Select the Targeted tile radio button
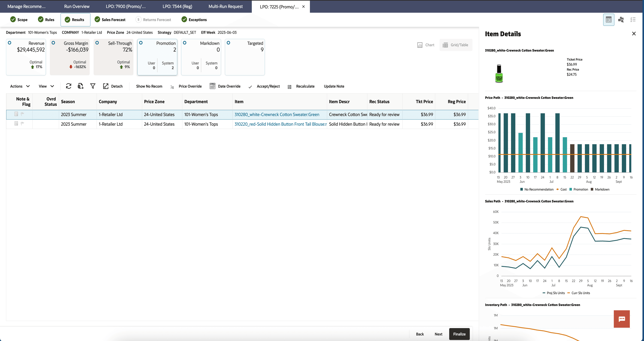 [228, 43]
